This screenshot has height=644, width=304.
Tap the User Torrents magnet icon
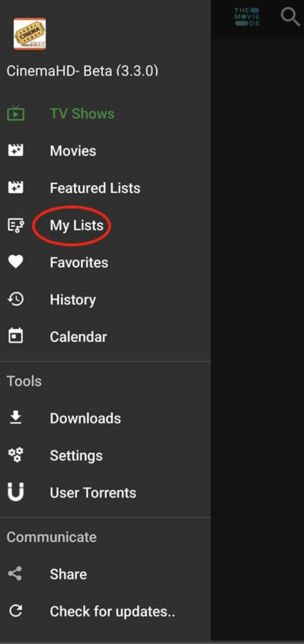[x=16, y=492]
